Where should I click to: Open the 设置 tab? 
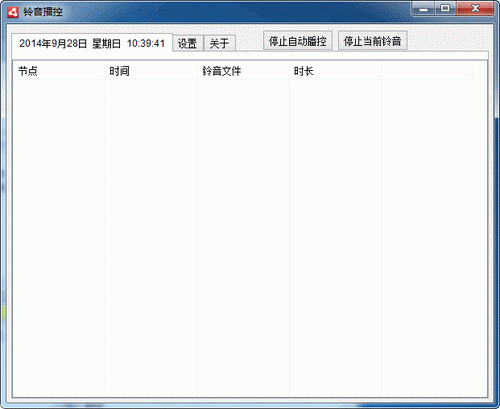pyautogui.click(x=188, y=43)
